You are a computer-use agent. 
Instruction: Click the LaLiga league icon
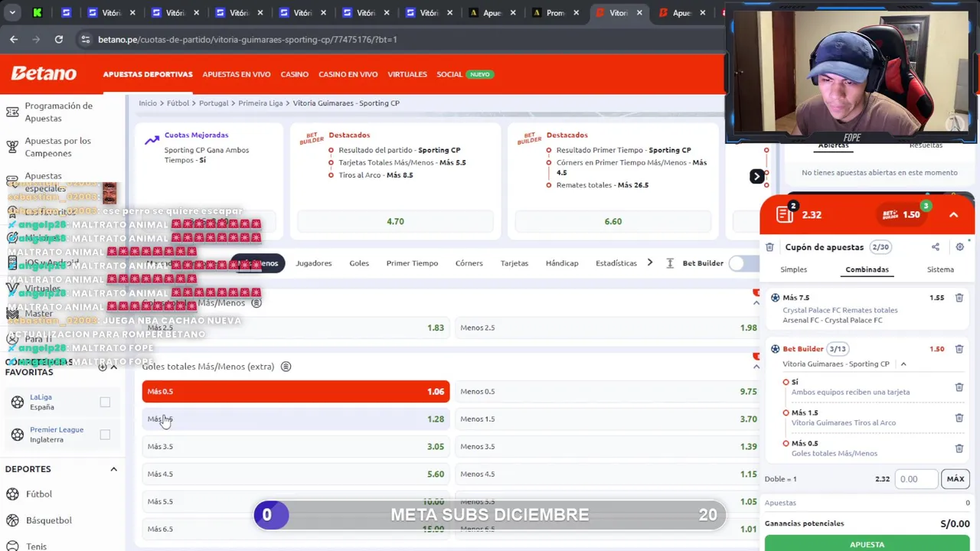[18, 402]
